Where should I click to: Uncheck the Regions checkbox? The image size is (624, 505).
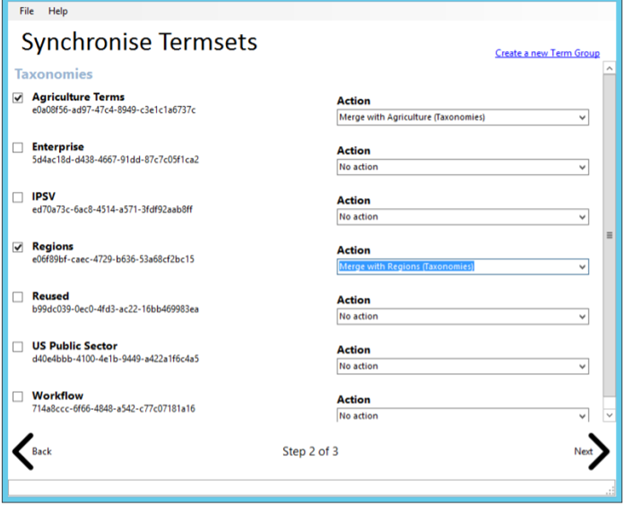tap(17, 247)
